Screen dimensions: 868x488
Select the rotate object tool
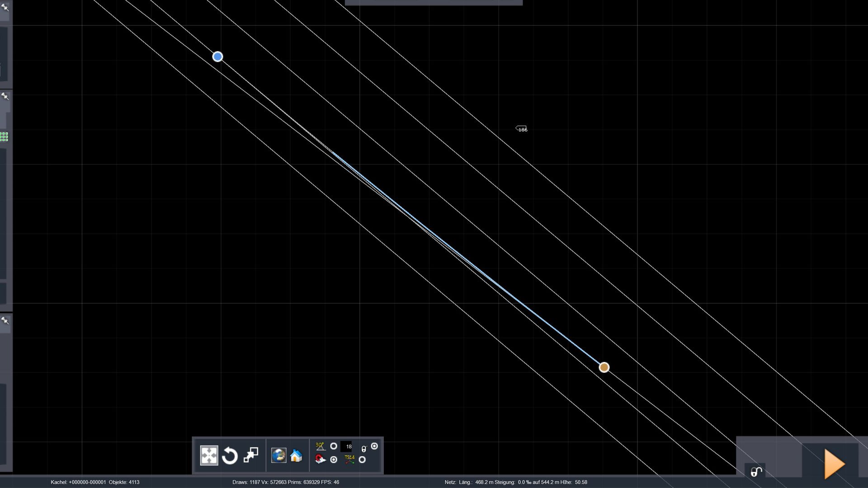[x=230, y=455]
